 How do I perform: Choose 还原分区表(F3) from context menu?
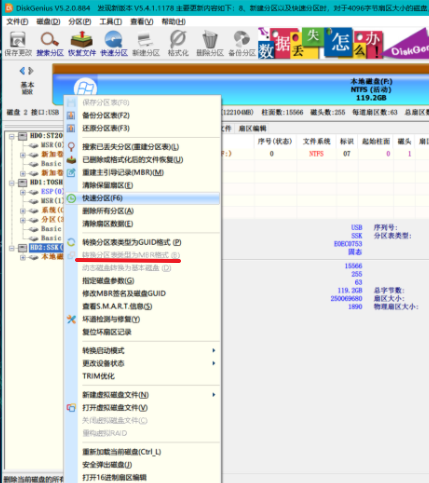143,128
